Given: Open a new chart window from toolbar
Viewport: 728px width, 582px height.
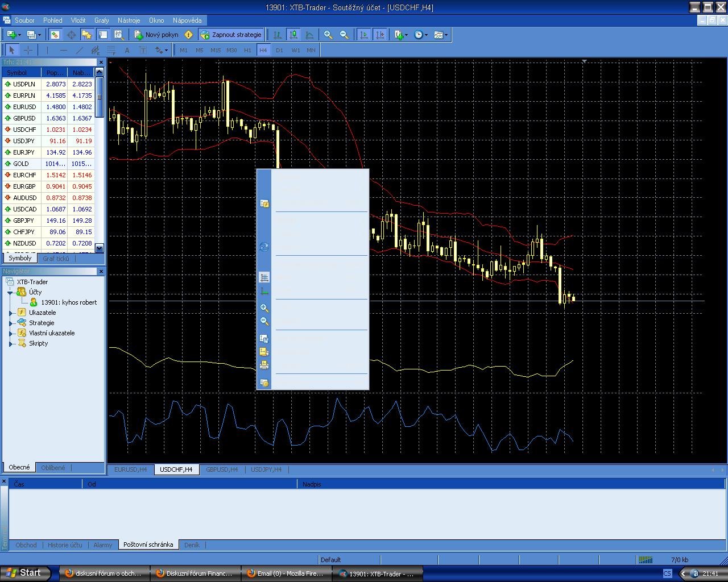Looking at the screenshot, I should pyautogui.click(x=11, y=35).
